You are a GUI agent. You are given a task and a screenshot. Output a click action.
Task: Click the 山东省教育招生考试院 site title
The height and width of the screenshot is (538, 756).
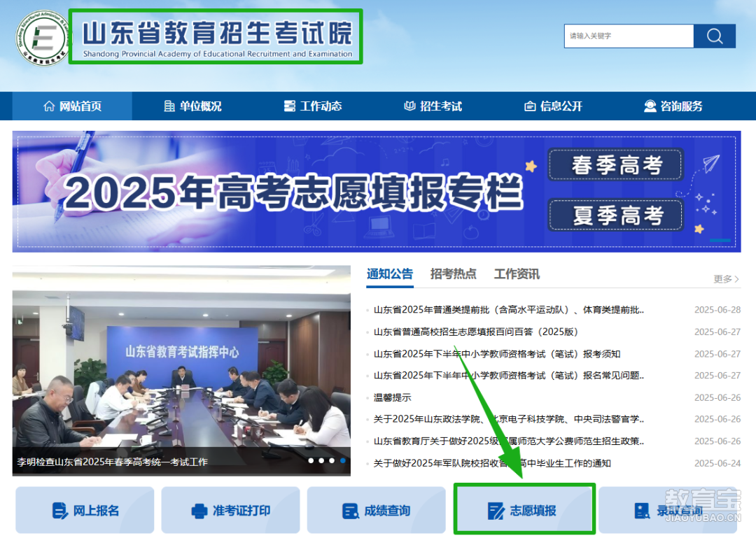218,33
